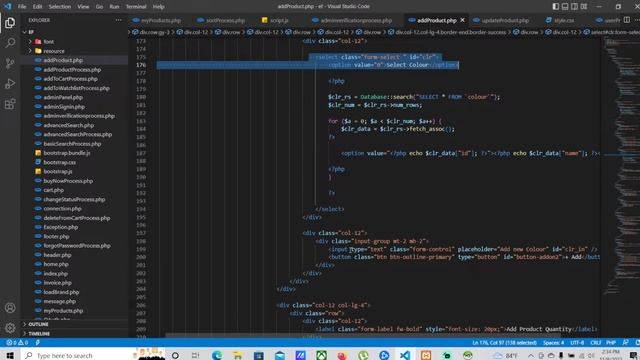This screenshot has width=640, height=360.
Task: Open addProductProcess.php in explorer
Action: point(72,70)
